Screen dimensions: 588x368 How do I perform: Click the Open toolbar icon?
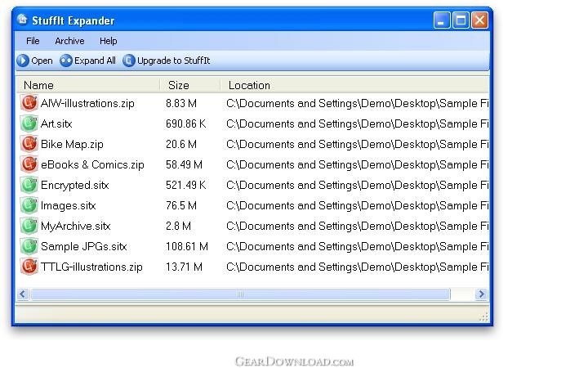tap(23, 61)
